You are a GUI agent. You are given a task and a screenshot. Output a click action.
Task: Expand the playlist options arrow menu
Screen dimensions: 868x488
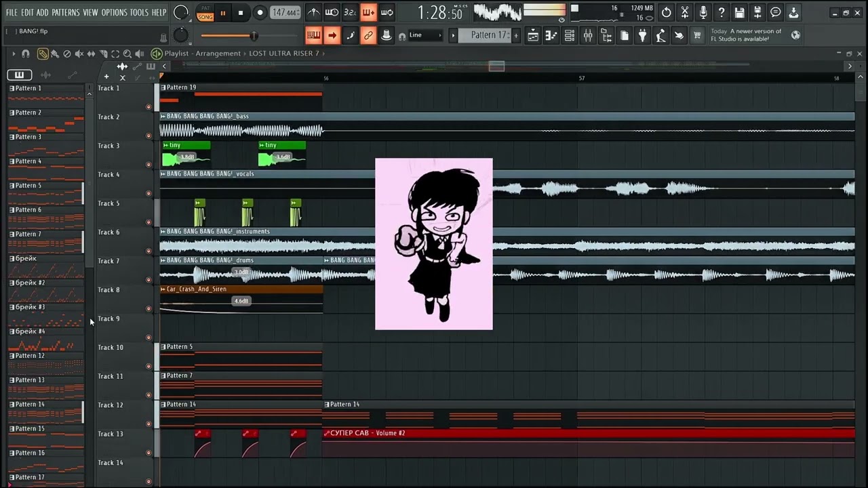[13, 54]
